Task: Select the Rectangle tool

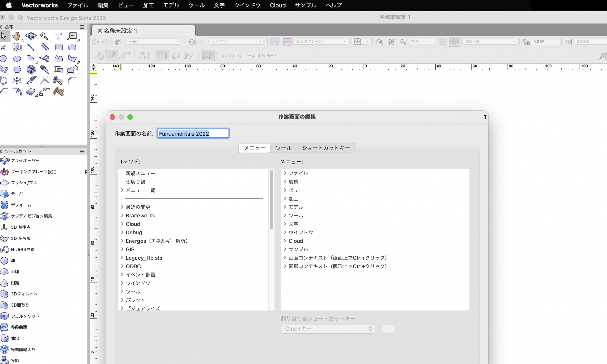Action: coord(59,47)
